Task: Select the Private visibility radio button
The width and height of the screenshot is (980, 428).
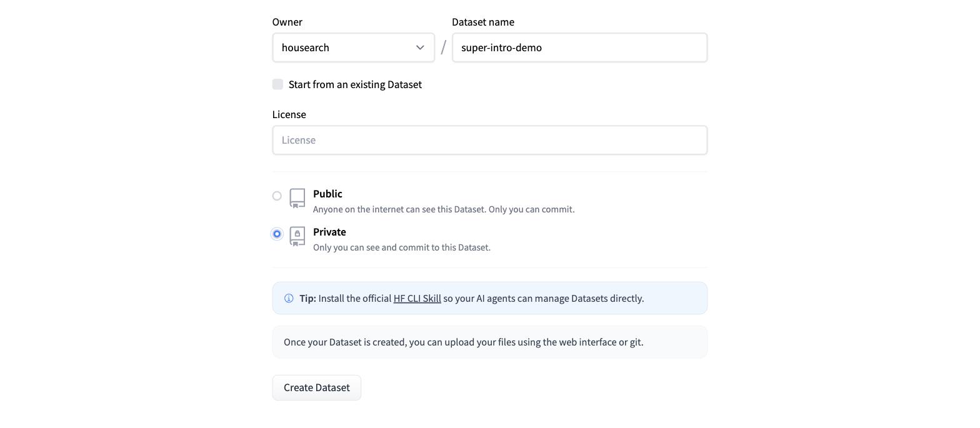Action: [x=277, y=234]
